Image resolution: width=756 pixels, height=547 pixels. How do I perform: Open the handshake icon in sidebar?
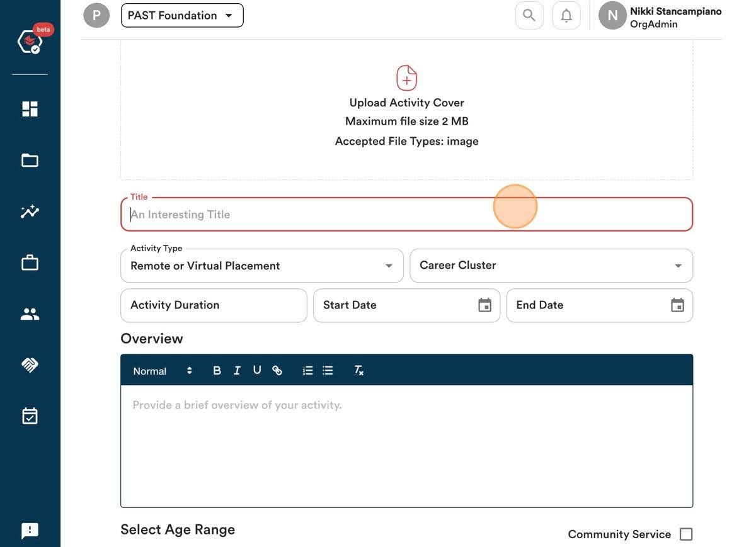point(30,365)
